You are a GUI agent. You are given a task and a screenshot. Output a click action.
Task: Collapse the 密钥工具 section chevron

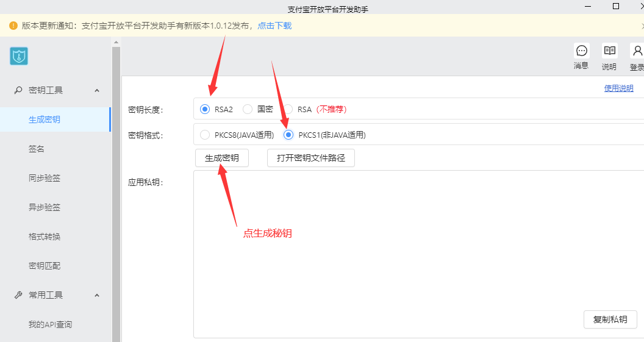click(x=97, y=90)
